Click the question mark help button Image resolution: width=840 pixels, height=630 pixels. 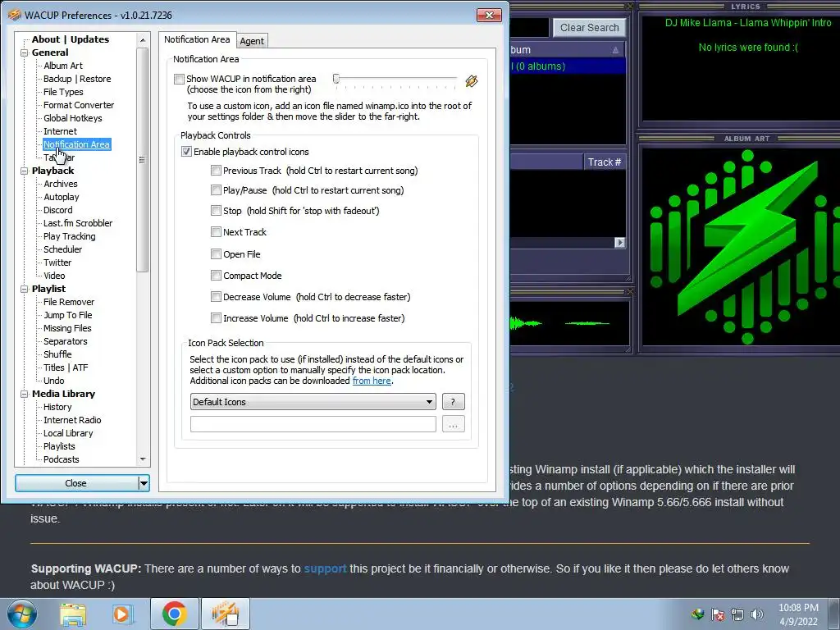pyautogui.click(x=453, y=402)
